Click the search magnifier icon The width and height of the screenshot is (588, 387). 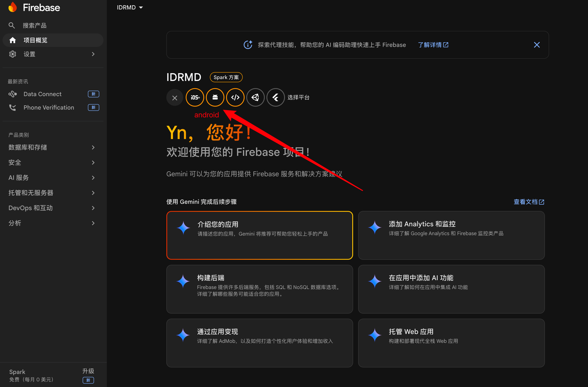tap(12, 25)
